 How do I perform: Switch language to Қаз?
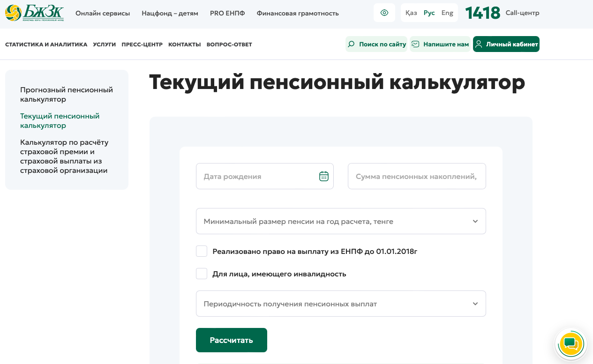tap(411, 13)
